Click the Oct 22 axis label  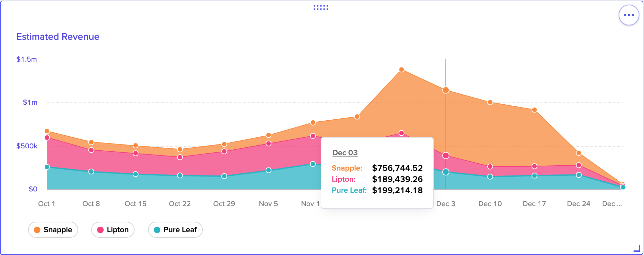180,204
